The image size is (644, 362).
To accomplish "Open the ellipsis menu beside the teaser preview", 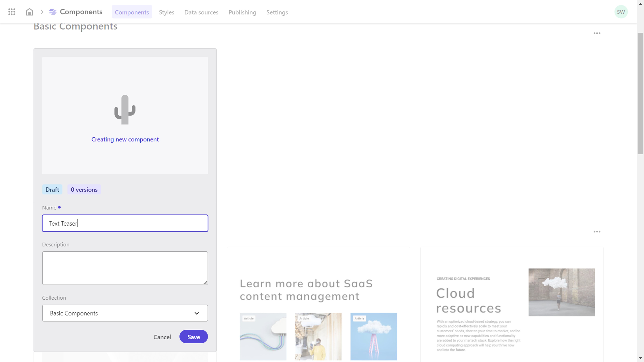I will pyautogui.click(x=597, y=232).
